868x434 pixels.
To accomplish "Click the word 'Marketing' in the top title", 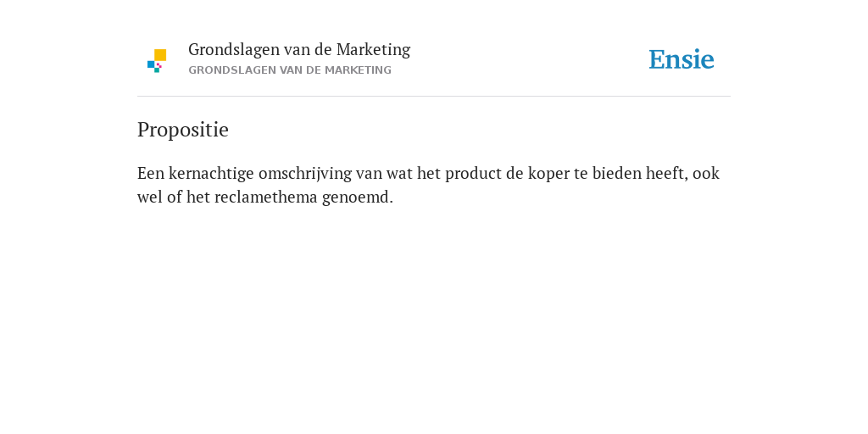I will pyautogui.click(x=373, y=50).
